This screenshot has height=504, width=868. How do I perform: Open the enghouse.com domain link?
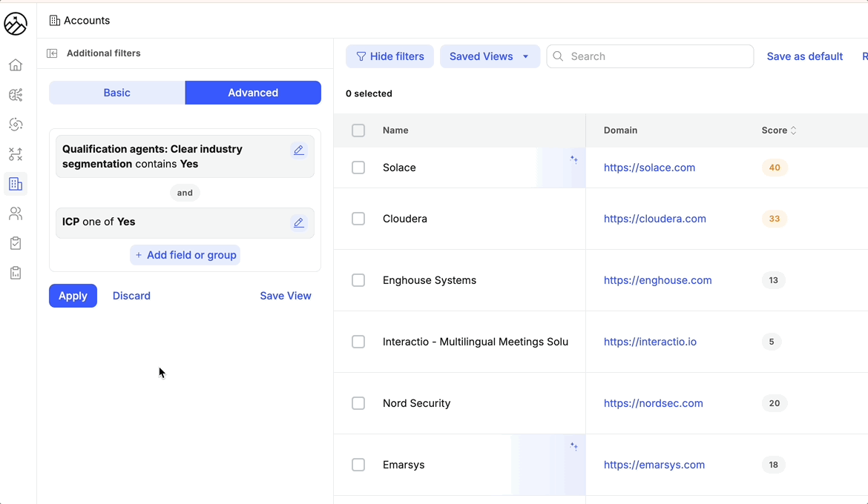pos(657,280)
